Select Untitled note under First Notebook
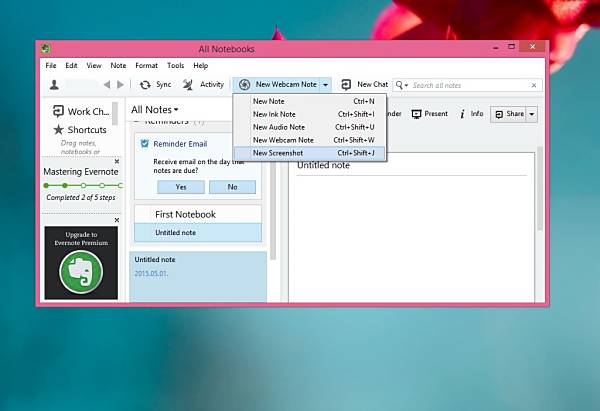This screenshot has width=600, height=411. pyautogui.click(x=198, y=233)
